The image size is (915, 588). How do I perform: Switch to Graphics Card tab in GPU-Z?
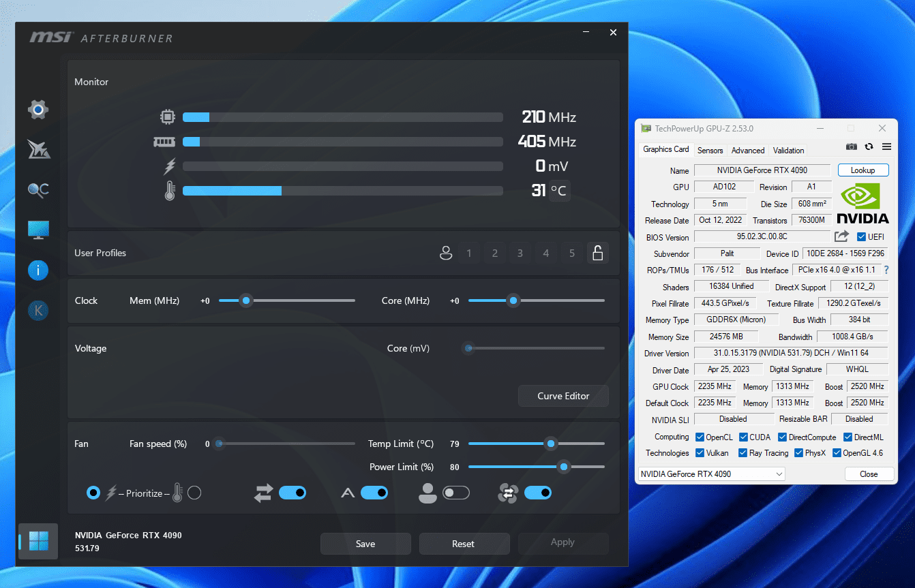(666, 149)
